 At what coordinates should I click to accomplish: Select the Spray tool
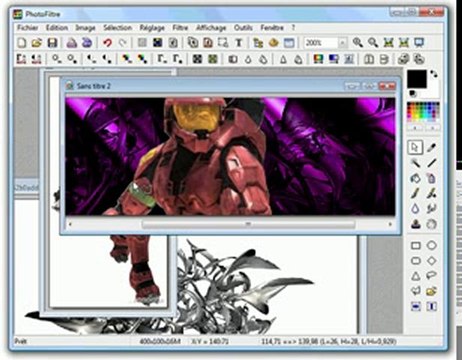(x=432, y=178)
